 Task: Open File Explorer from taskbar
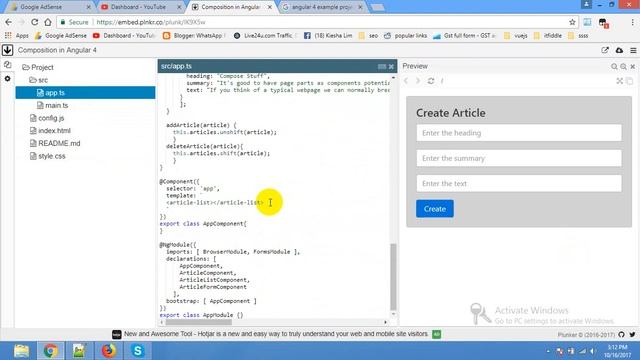(x=21, y=351)
